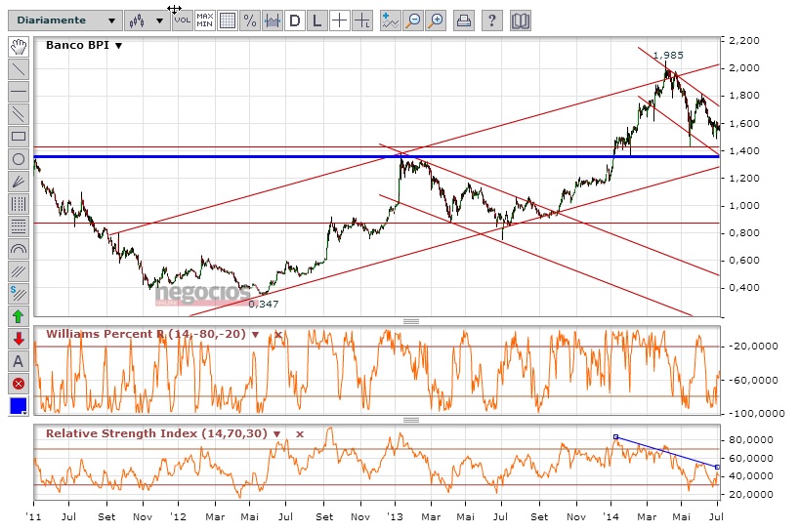
Task: Open help with the question mark icon
Action: tap(492, 20)
